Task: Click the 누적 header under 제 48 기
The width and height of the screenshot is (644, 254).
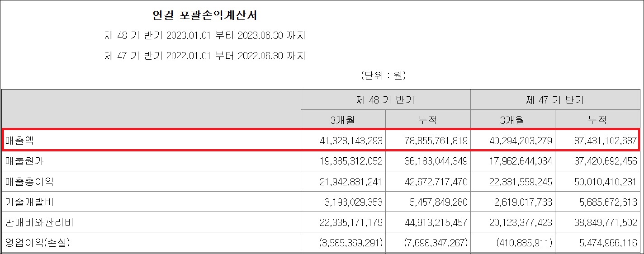Action: [428, 120]
